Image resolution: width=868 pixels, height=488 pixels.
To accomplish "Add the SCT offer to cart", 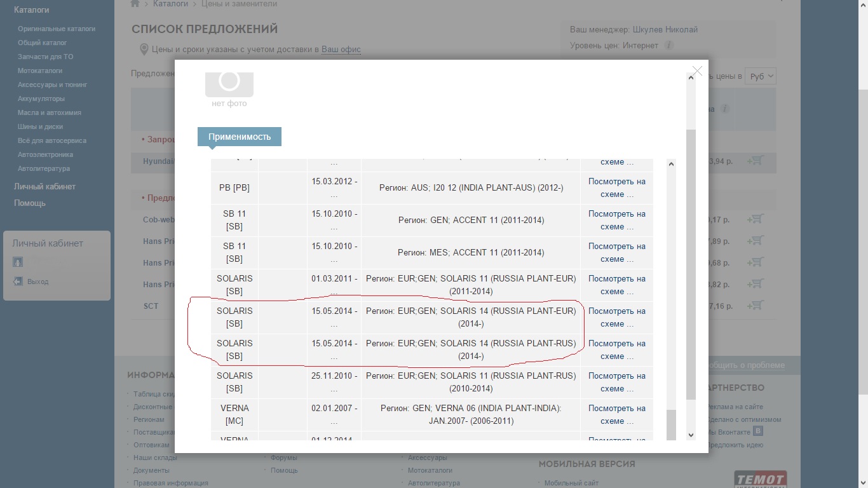I will pyautogui.click(x=755, y=306).
